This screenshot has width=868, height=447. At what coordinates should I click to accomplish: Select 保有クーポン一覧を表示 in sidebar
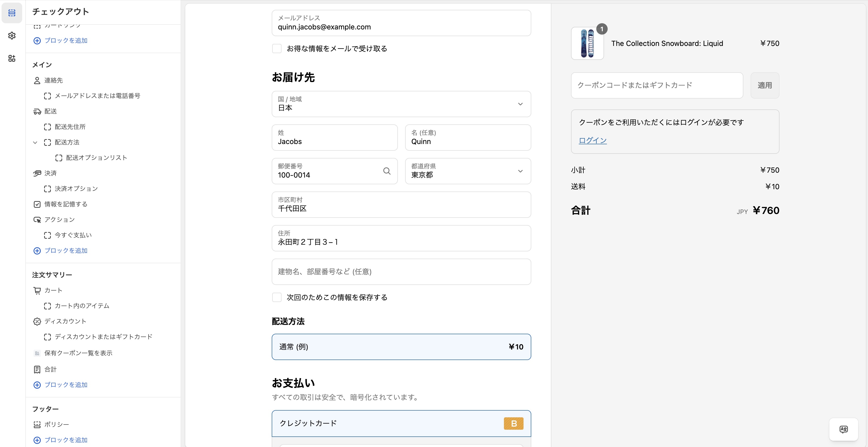click(78, 353)
